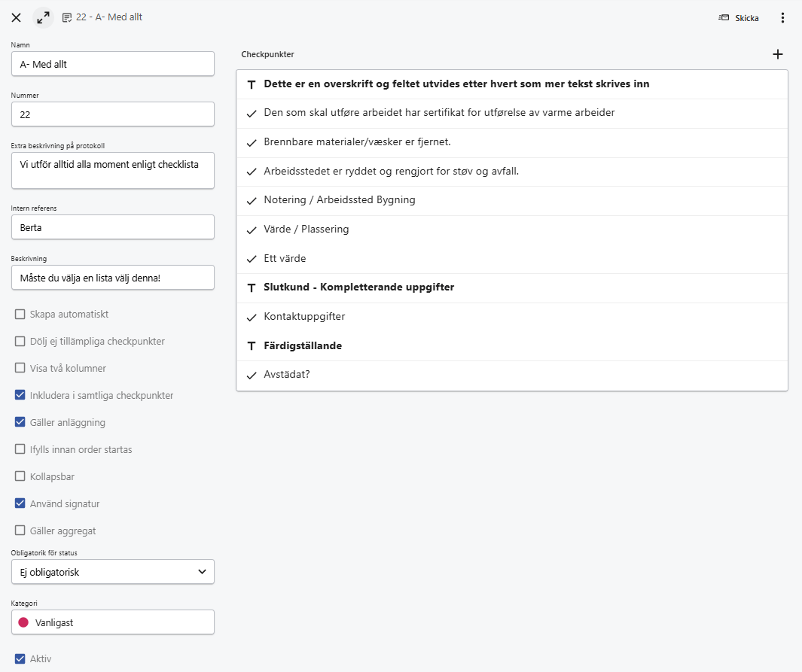Click the red Vanligast category color dot
The width and height of the screenshot is (802, 672).
tap(23, 622)
